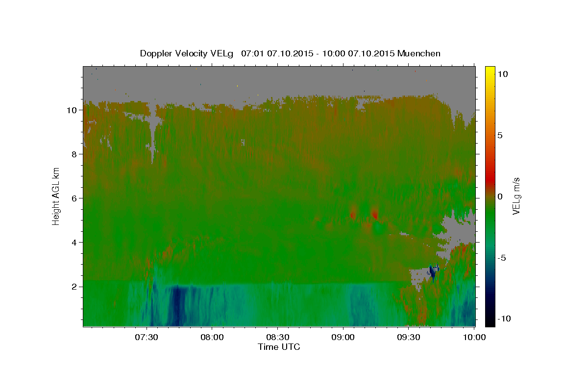Click the 'VELg m/s' colorbar label
This screenshot has height=392, width=588.
pos(515,196)
